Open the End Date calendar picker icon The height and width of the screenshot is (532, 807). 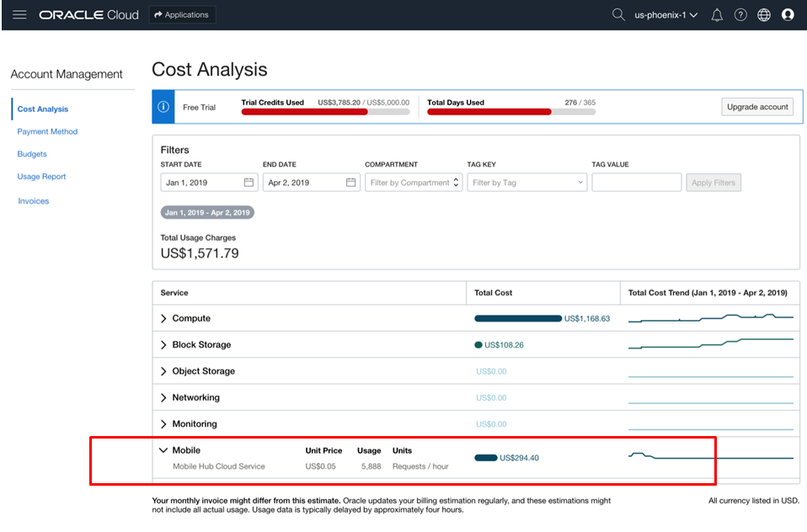350,183
